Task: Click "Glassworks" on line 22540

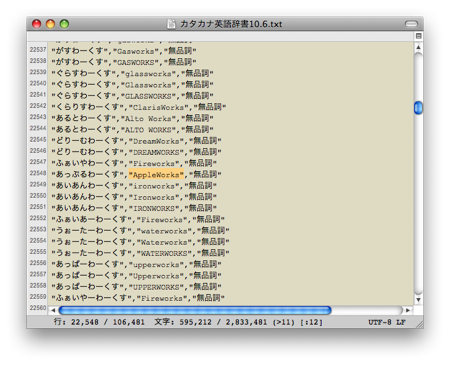Action: pyautogui.click(x=148, y=85)
